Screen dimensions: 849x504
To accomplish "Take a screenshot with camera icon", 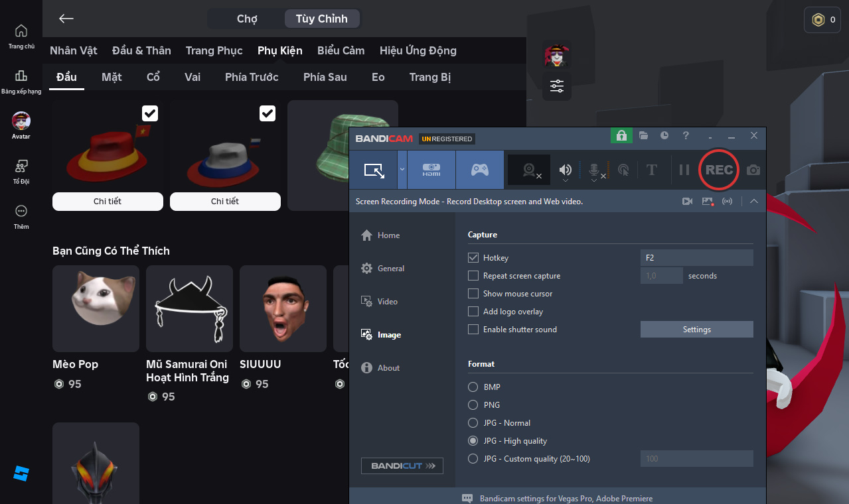I will pos(753,170).
